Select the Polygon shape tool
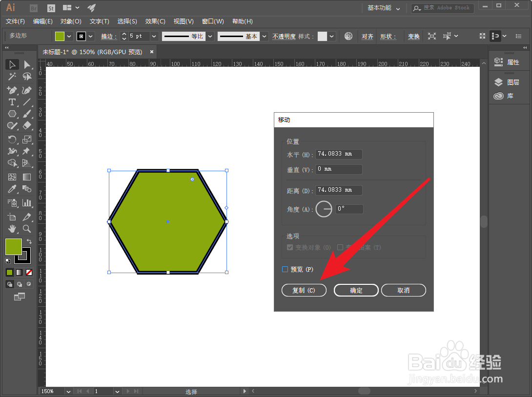Viewport: 532px width, 397px height. (12, 114)
